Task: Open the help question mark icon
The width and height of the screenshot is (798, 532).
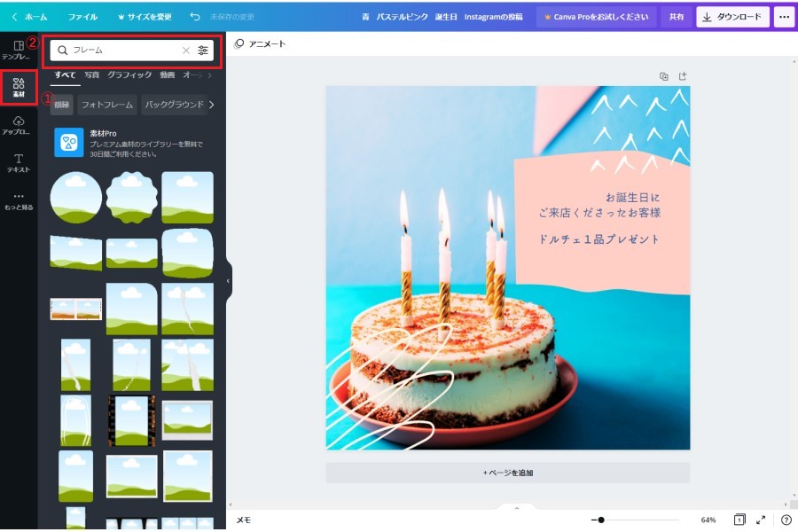Action: (786, 520)
